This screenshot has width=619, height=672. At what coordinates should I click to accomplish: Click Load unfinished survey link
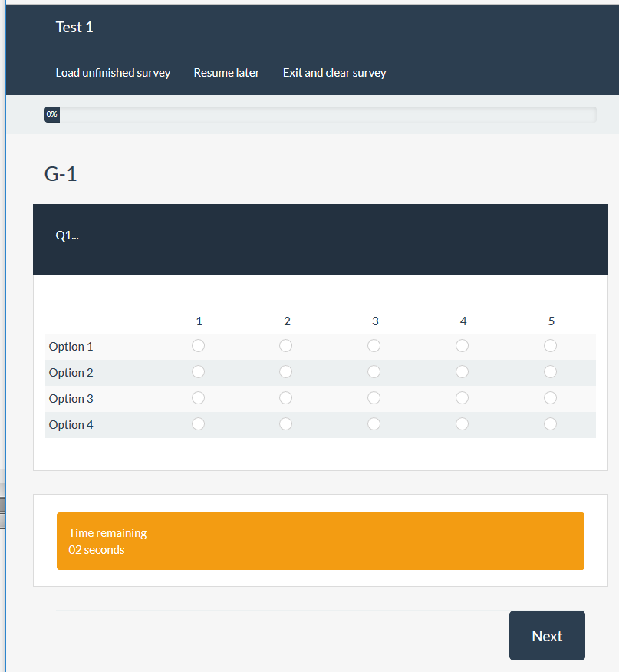coord(113,73)
